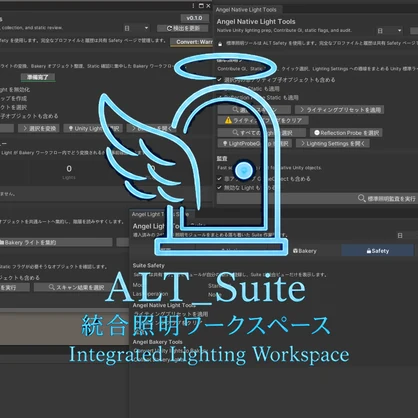The width and height of the screenshot is (418, 418).
Task: Click the light bulb icon on Unity Light button
Action: coord(71,128)
